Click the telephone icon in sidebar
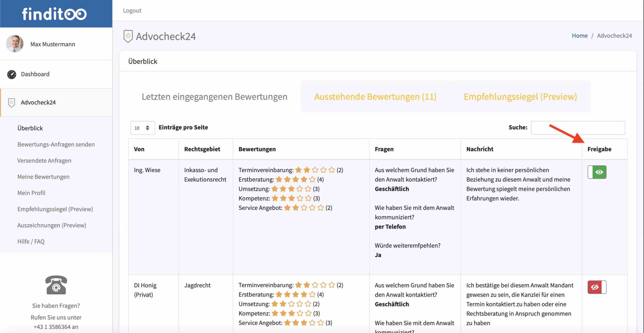644x333 pixels. tap(56, 285)
